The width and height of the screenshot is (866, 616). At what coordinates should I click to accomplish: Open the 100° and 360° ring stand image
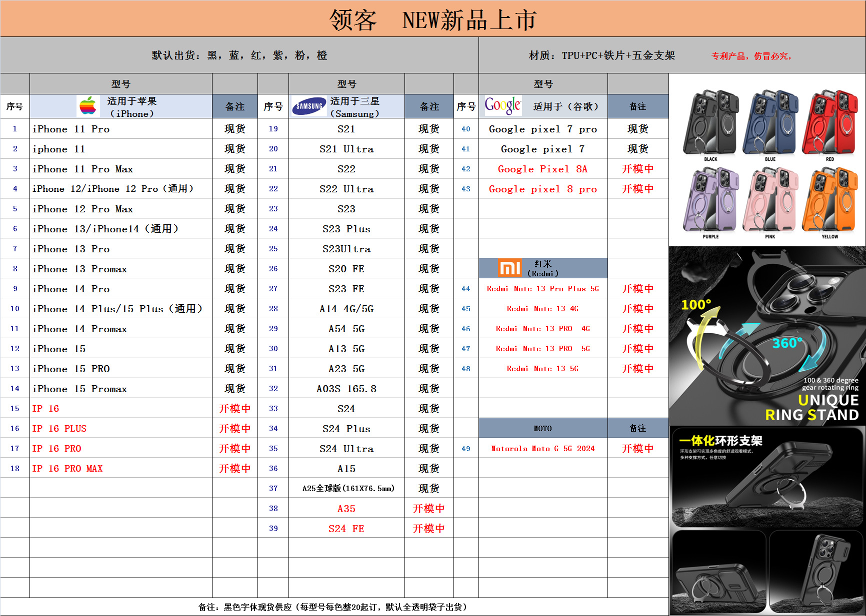767,336
